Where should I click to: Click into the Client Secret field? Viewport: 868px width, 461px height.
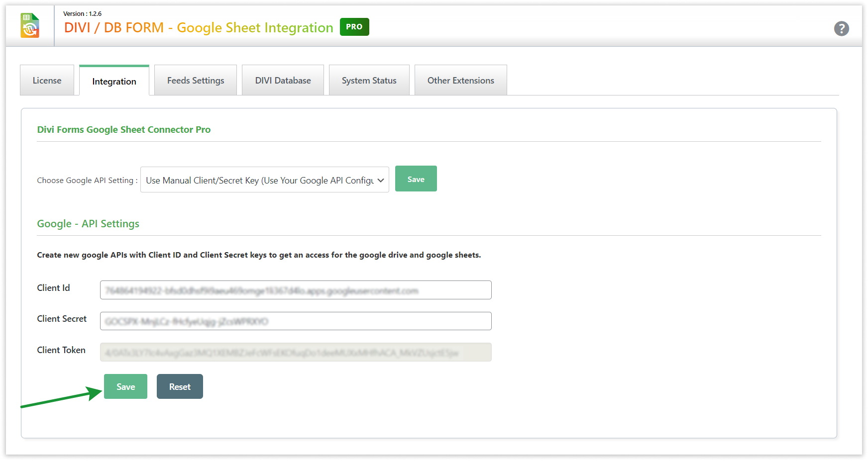pos(296,321)
